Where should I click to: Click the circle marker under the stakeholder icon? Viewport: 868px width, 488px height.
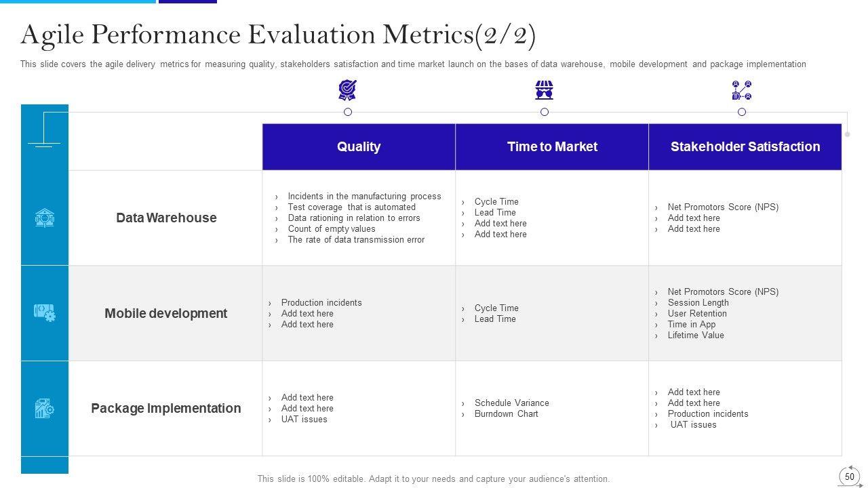coord(742,112)
